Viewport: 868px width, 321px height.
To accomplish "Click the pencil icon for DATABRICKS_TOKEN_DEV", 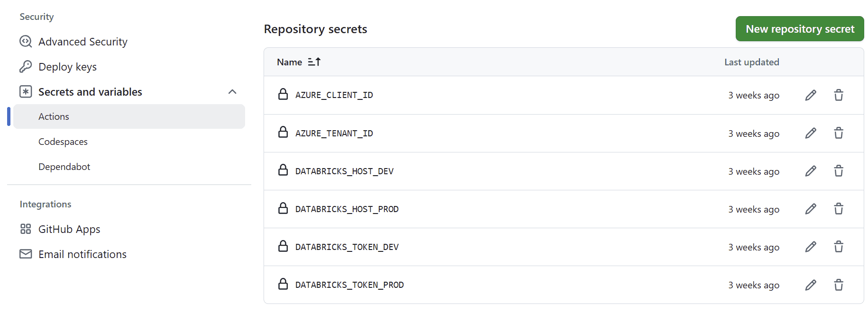I will click(811, 247).
